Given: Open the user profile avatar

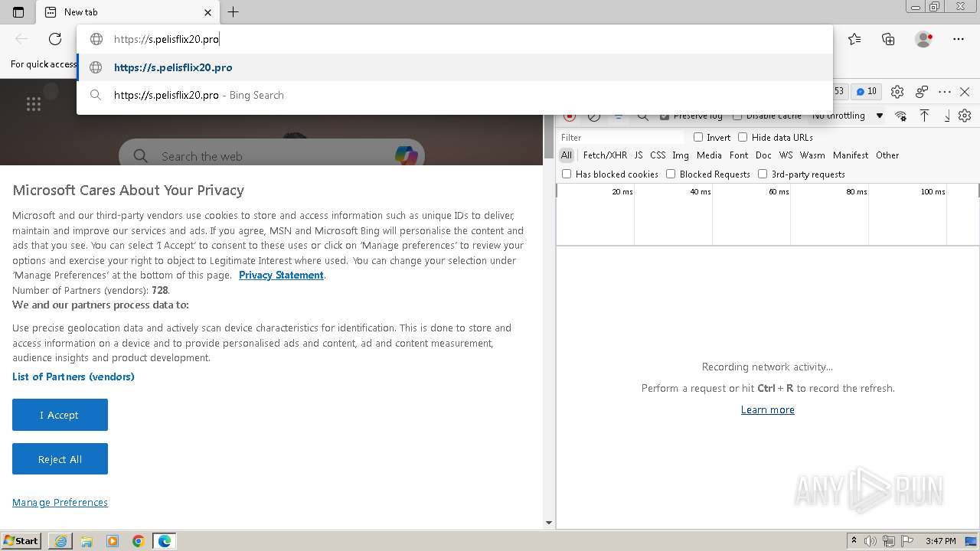Looking at the screenshot, I should coord(923,39).
